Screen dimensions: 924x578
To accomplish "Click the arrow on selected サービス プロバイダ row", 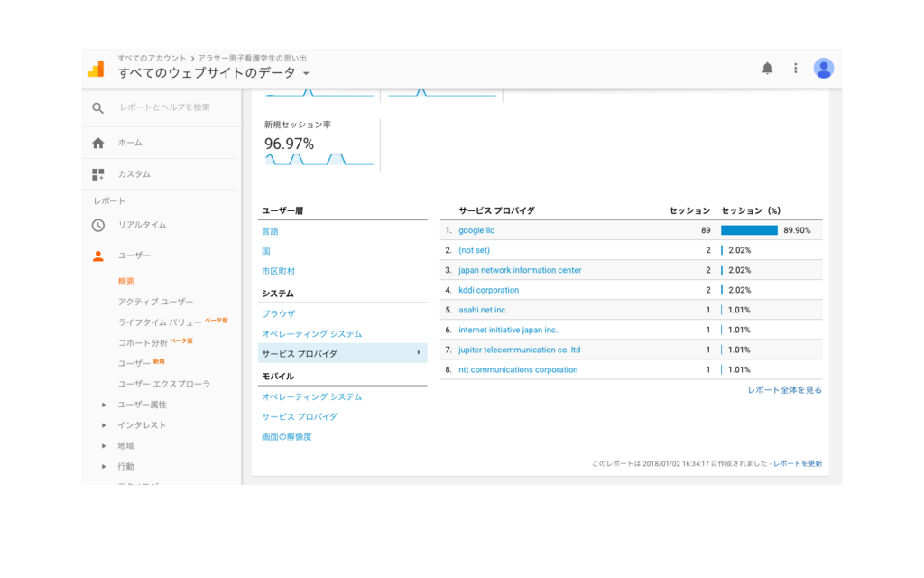I will pyautogui.click(x=419, y=353).
